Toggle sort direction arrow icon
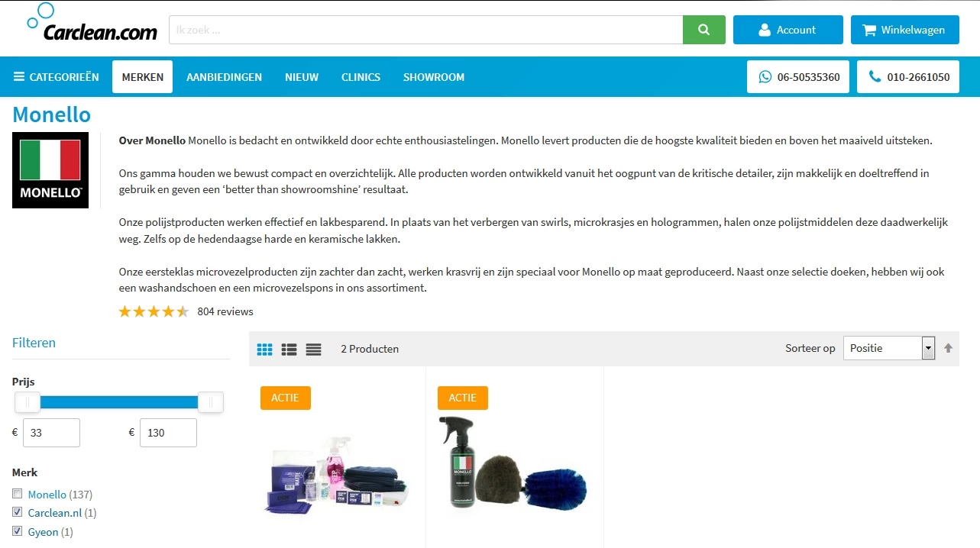The image size is (980, 548). tap(948, 348)
